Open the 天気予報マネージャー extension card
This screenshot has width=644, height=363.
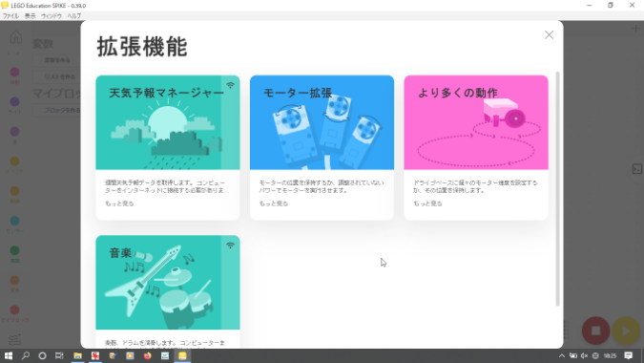(168, 147)
